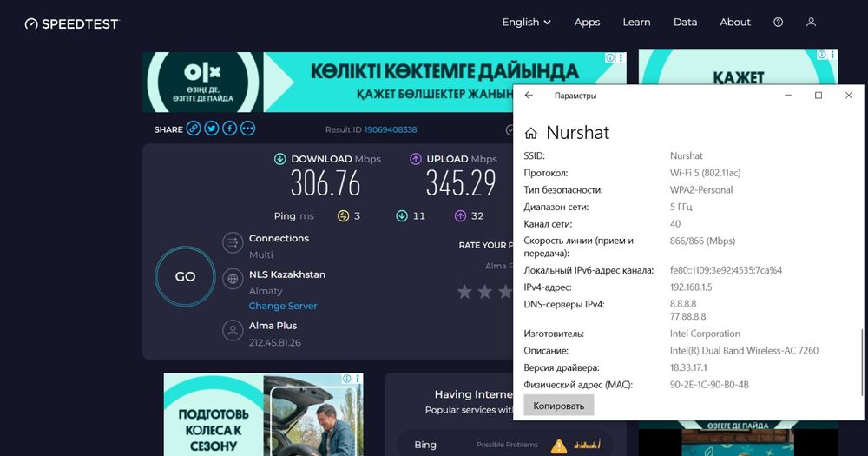The image size is (868, 456).
Task: Click the help question mark icon
Action: tap(778, 23)
